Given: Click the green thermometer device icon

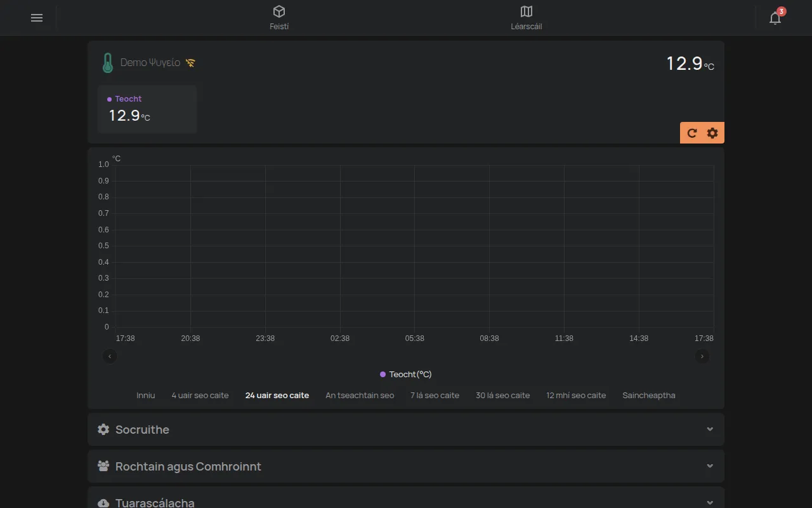Looking at the screenshot, I should 108,63.
